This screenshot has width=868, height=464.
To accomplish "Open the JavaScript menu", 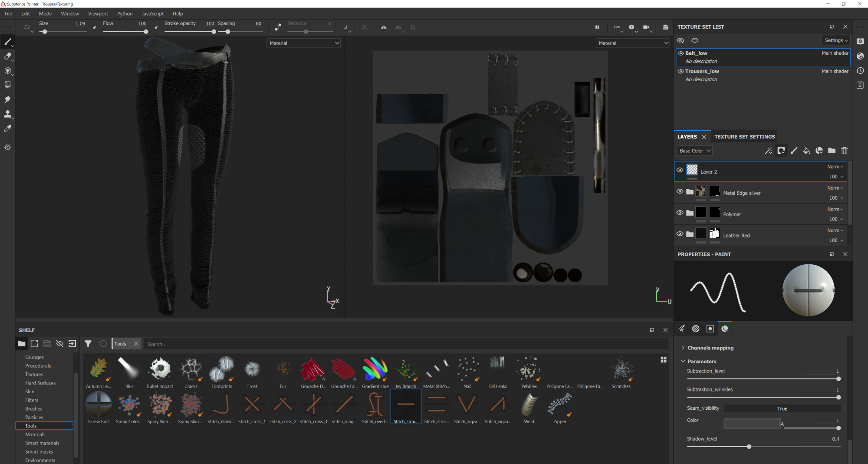I will (152, 13).
